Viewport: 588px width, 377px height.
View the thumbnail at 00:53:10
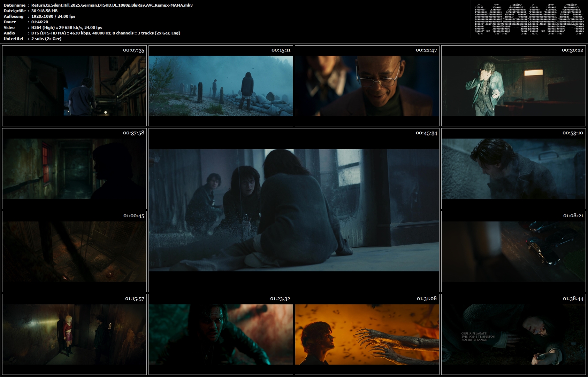point(513,168)
